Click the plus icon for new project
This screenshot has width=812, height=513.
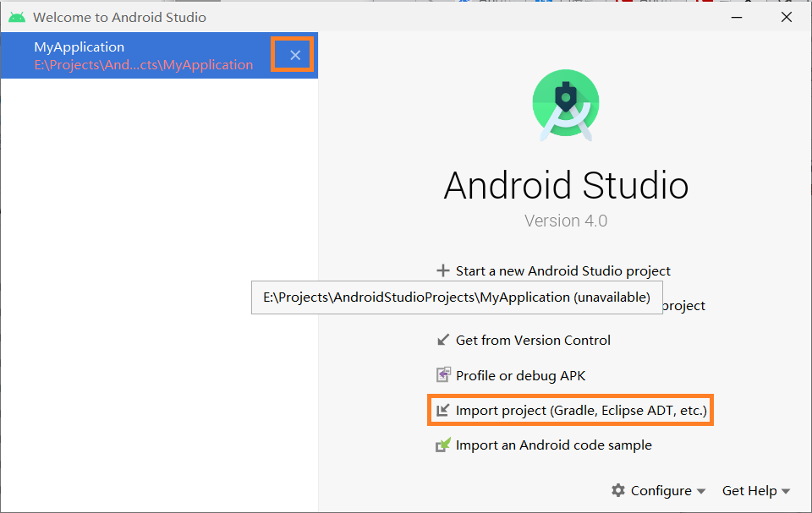442,270
